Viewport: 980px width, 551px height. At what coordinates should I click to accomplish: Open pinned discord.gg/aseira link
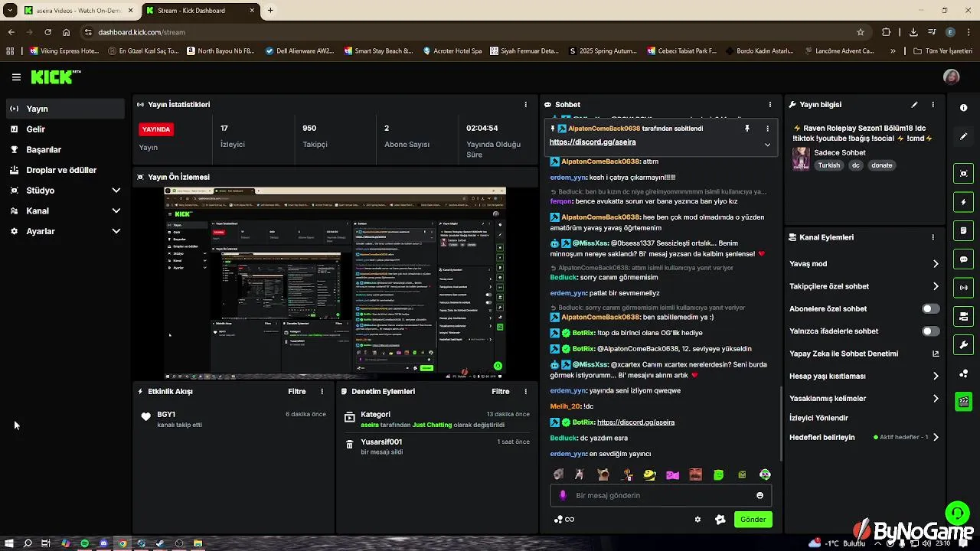click(593, 142)
